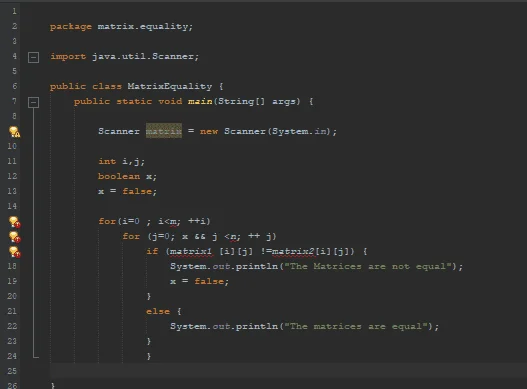The image size is (527, 389).
Task: Show the error hint beside for (j=0 line
Action: click(x=14, y=237)
